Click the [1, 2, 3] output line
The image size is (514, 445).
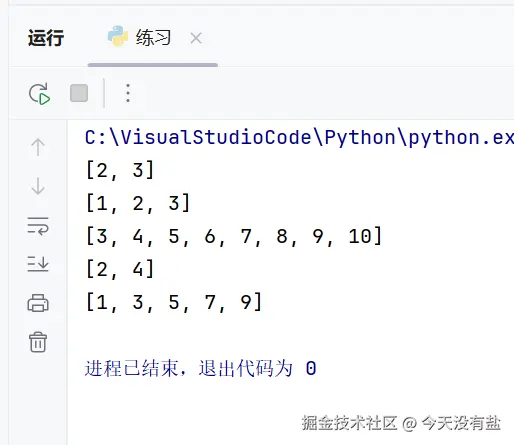coord(138,203)
